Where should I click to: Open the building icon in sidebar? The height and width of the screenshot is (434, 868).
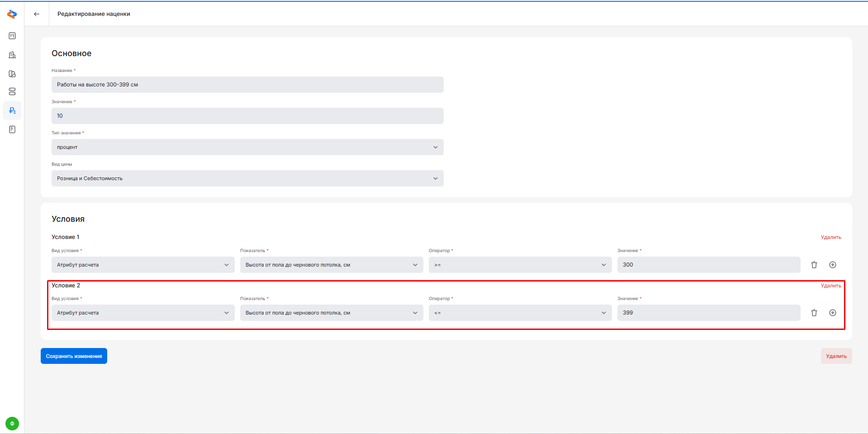pyautogui.click(x=12, y=55)
